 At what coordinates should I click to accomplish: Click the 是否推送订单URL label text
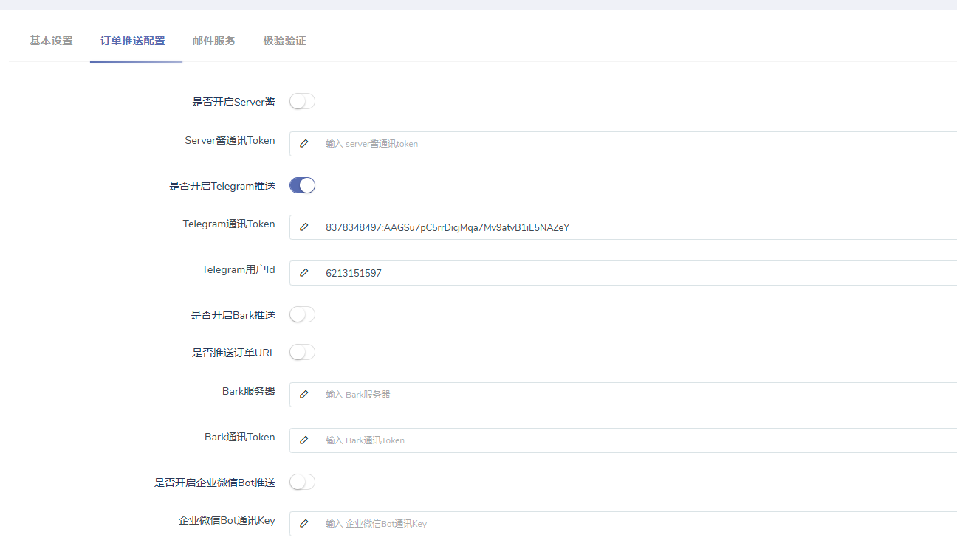[233, 353]
